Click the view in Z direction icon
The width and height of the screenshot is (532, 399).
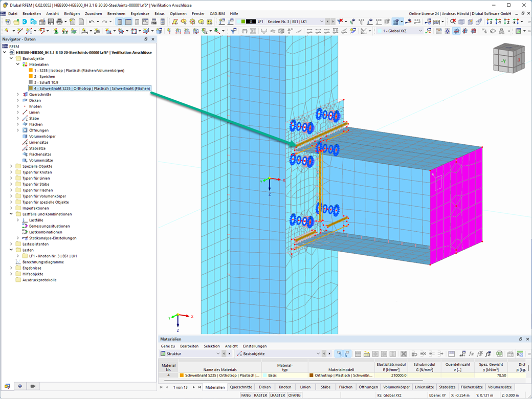[x=507, y=21]
